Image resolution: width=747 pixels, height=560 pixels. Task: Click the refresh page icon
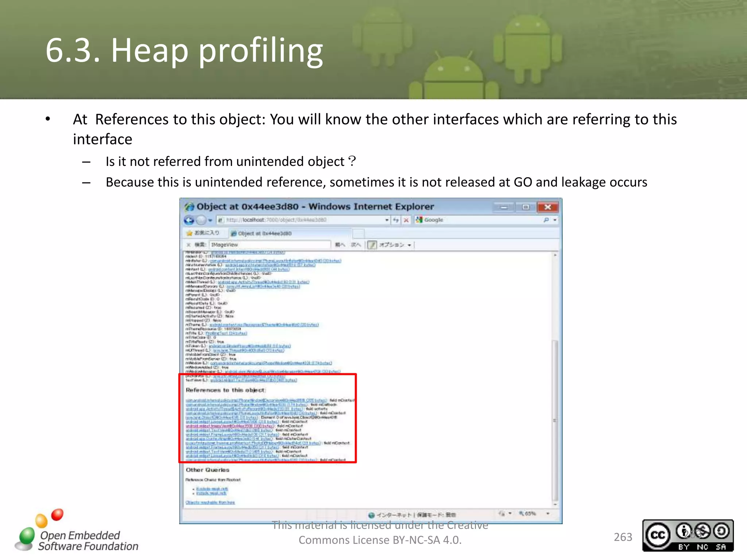point(396,220)
